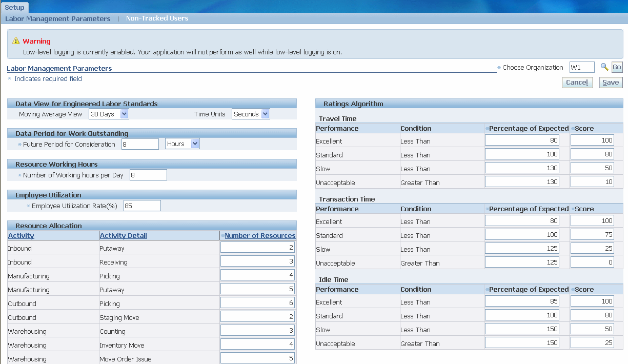Open the Time Units dropdown

tap(251, 114)
